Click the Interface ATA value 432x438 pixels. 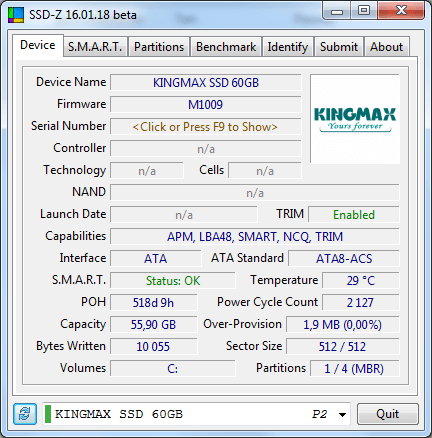(x=156, y=259)
